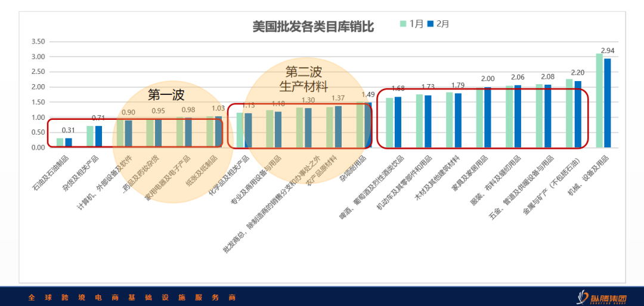Click the 0.31 data label
The image size is (644, 306).
(69, 131)
